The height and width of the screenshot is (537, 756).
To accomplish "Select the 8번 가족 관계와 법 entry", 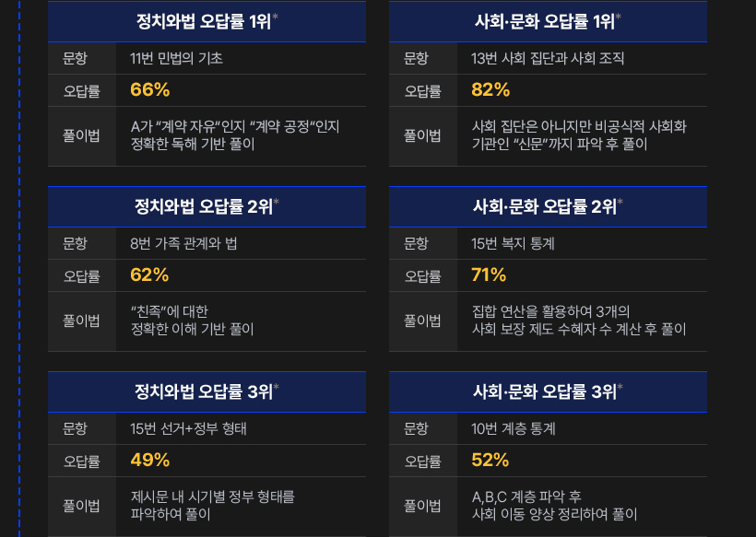I will coord(184,244).
